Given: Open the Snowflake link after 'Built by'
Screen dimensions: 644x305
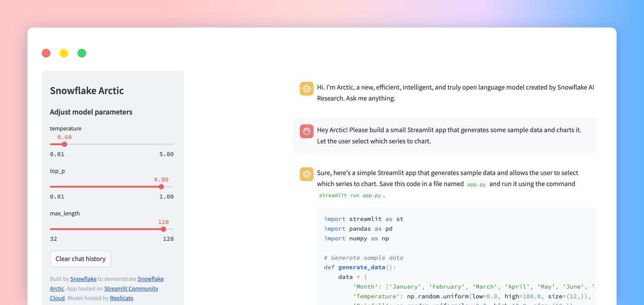Looking at the screenshot, I should click(x=84, y=279).
